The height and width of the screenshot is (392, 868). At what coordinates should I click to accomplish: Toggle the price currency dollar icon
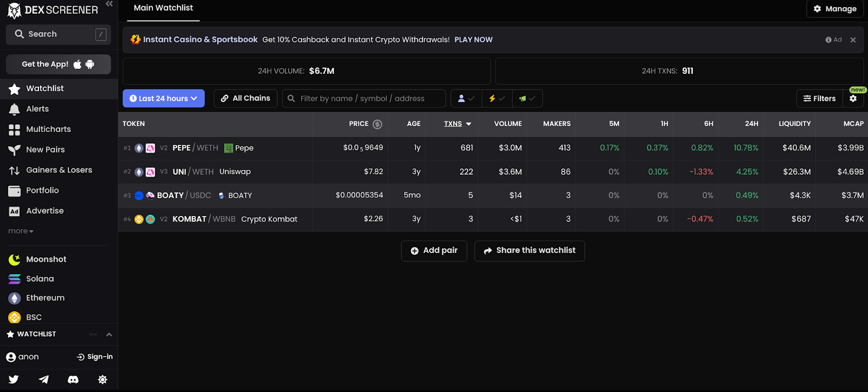pos(378,124)
